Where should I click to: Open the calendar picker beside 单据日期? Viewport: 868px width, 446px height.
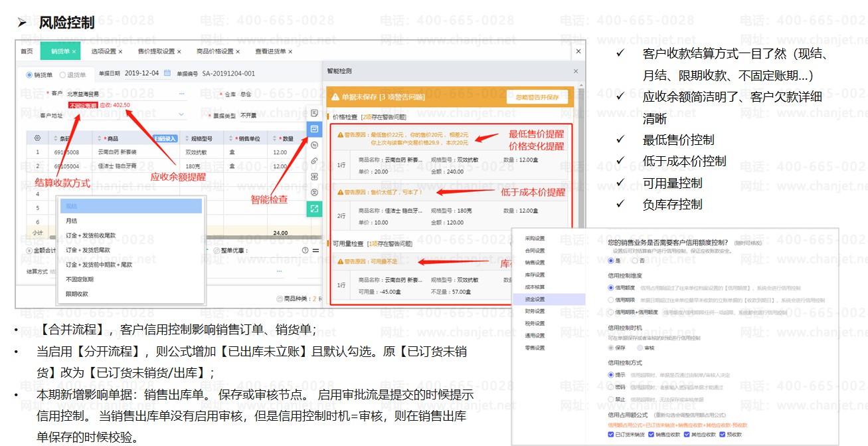point(167,73)
